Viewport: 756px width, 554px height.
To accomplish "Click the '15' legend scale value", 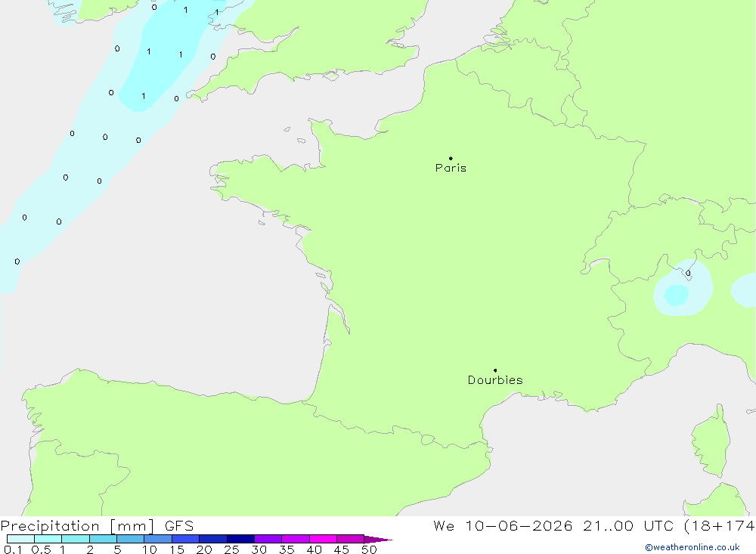I will tap(177, 549).
